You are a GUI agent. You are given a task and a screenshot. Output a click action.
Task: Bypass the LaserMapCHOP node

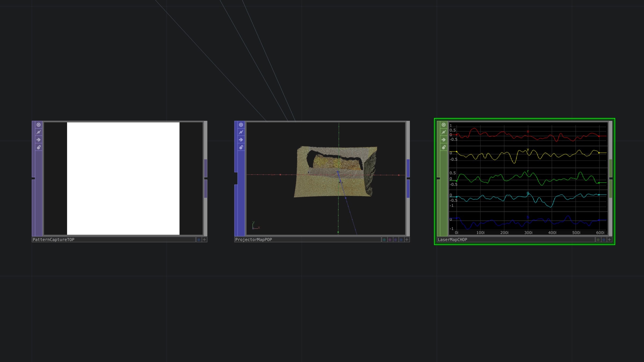click(x=444, y=140)
